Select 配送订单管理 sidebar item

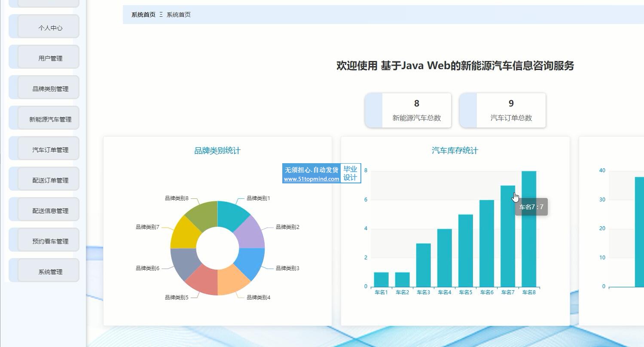point(50,180)
